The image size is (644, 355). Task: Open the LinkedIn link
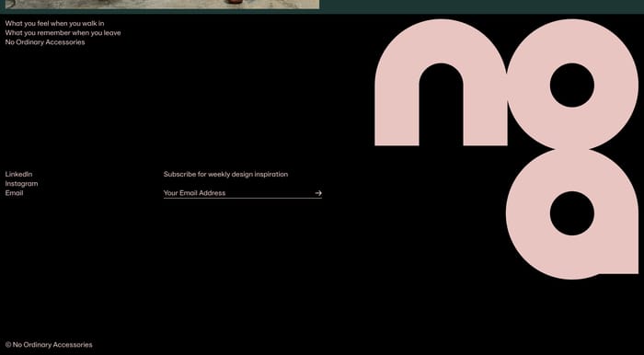pos(18,174)
